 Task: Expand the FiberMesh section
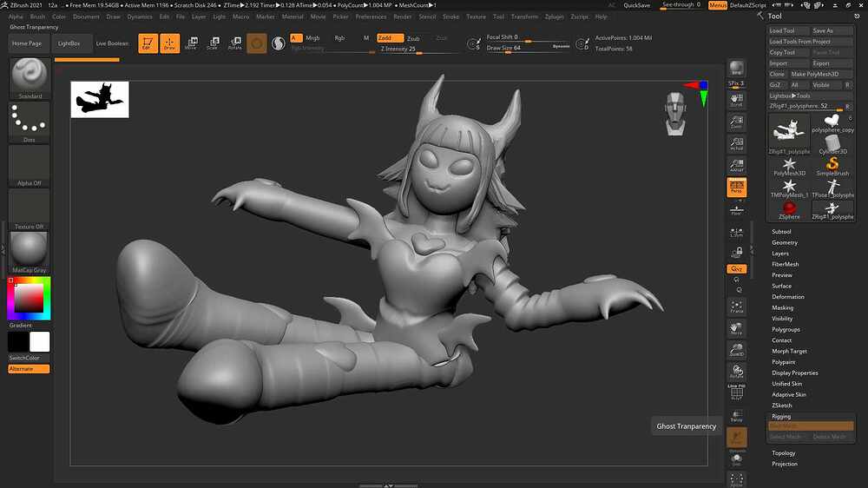[785, 264]
